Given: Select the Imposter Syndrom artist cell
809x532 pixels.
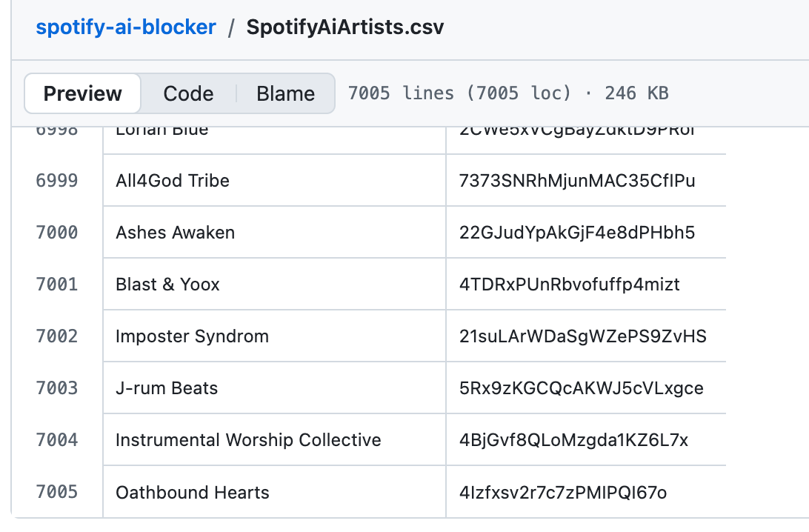Looking at the screenshot, I should pyautogui.click(x=274, y=336).
